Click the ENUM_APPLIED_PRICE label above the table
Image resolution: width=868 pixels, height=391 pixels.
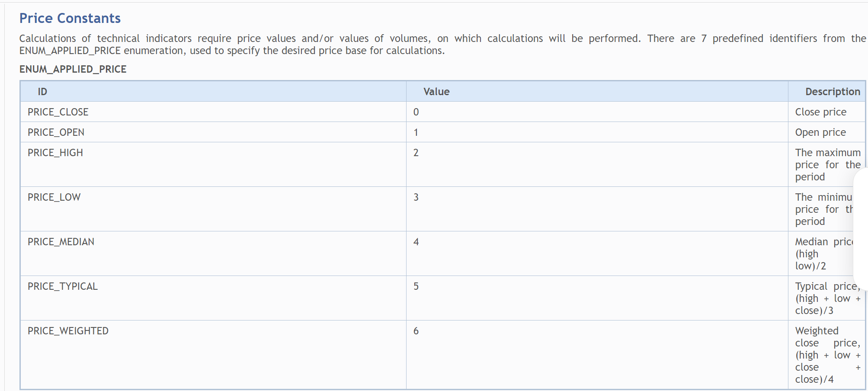73,69
